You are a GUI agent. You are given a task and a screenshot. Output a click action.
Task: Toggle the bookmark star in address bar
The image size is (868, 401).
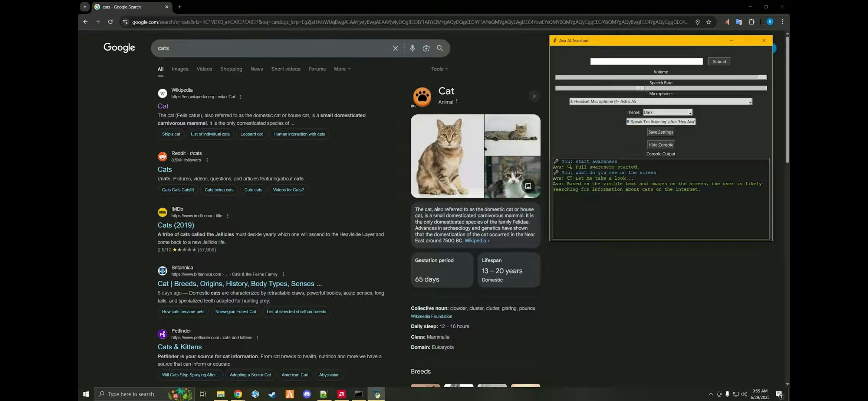pos(708,22)
